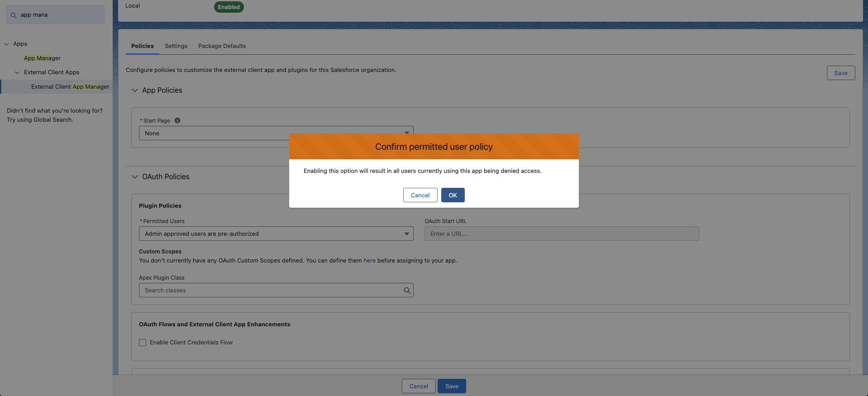Confirm the permitted user policy with OK
Screen dimensions: 868x396
click(x=453, y=195)
